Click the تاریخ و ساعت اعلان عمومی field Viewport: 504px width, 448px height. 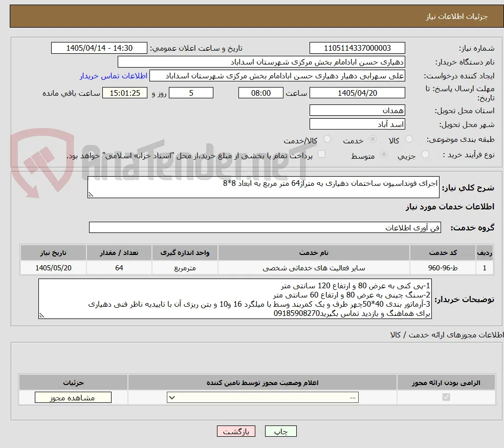(x=99, y=48)
